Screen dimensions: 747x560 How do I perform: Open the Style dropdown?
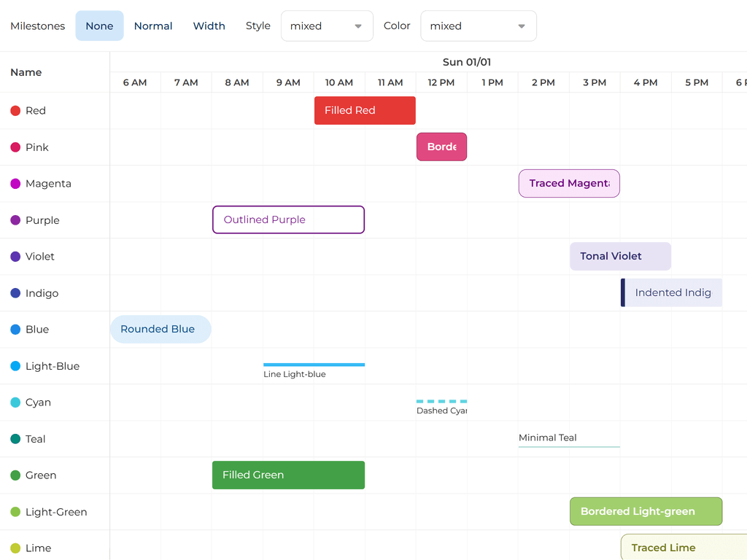click(x=326, y=26)
